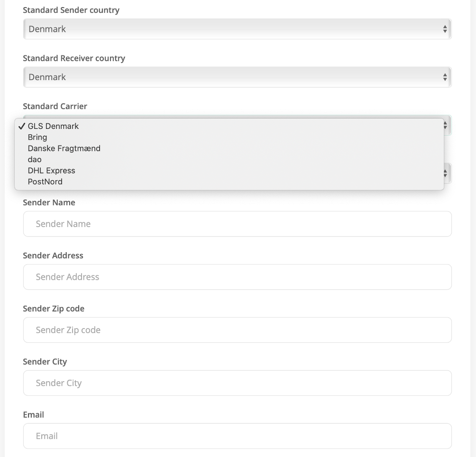This screenshot has width=476, height=457.
Task: Click the Sender City text box
Action: (237, 383)
